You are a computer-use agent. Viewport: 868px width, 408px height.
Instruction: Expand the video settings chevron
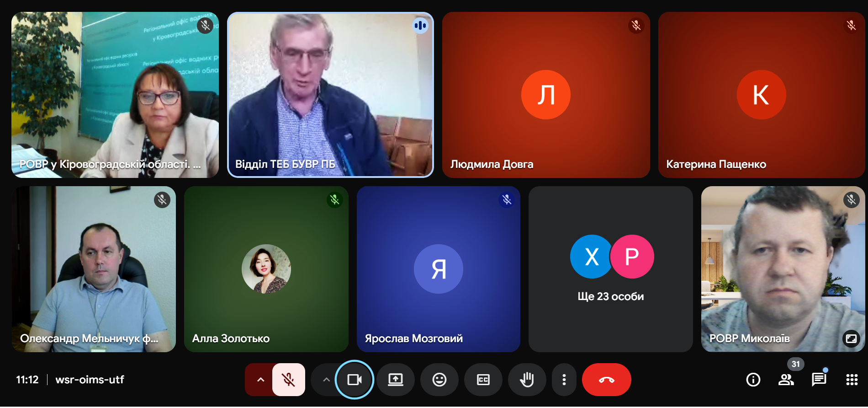coord(326,380)
